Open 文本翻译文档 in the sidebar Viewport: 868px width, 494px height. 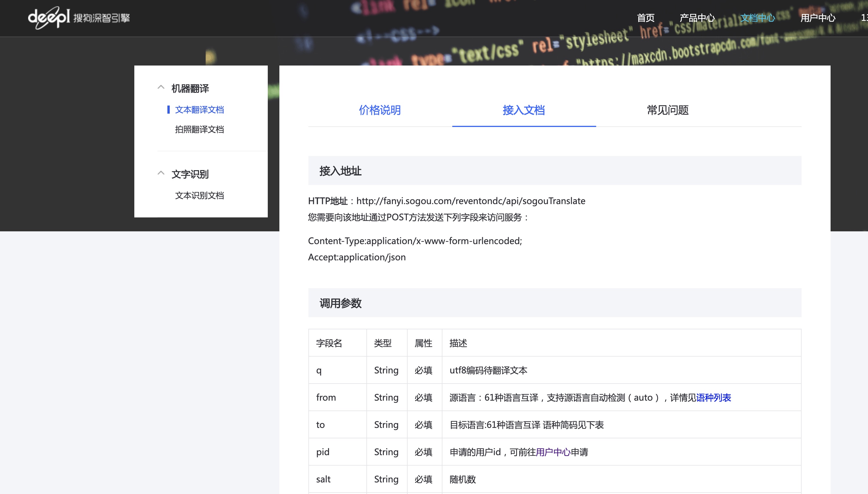(x=200, y=110)
